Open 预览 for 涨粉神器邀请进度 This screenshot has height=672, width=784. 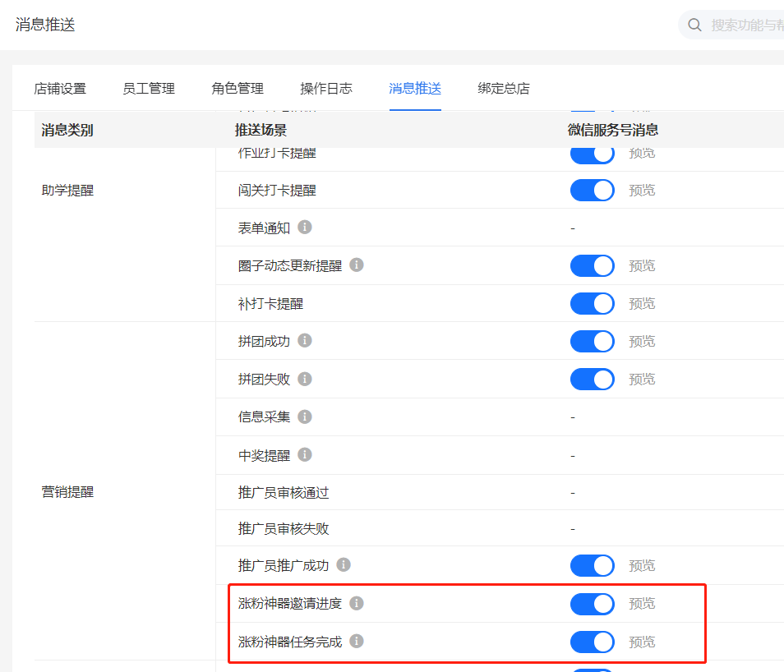[642, 604]
